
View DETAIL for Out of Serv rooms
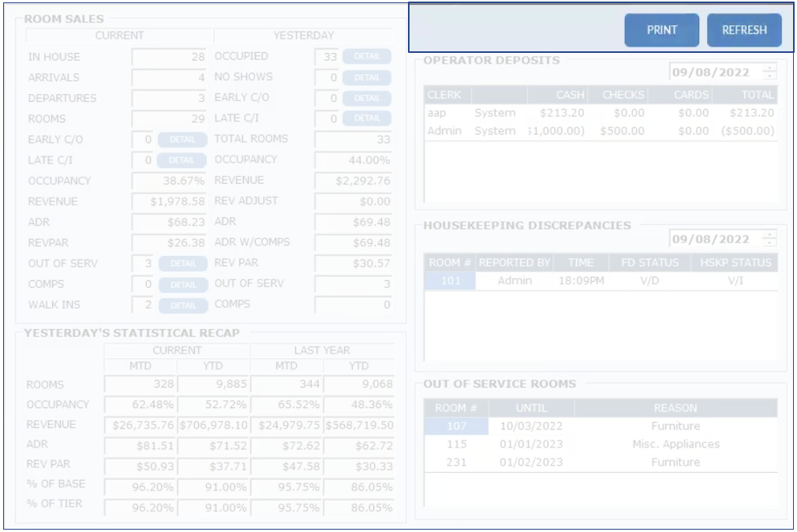(182, 264)
